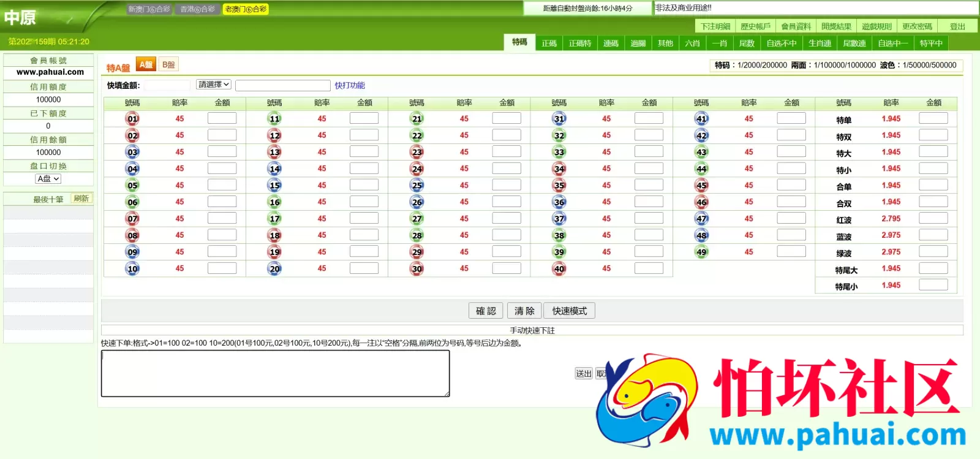Viewport: 980px width, 459px height.
Task: Open 會員資料 member info menu
Action: coord(796,26)
